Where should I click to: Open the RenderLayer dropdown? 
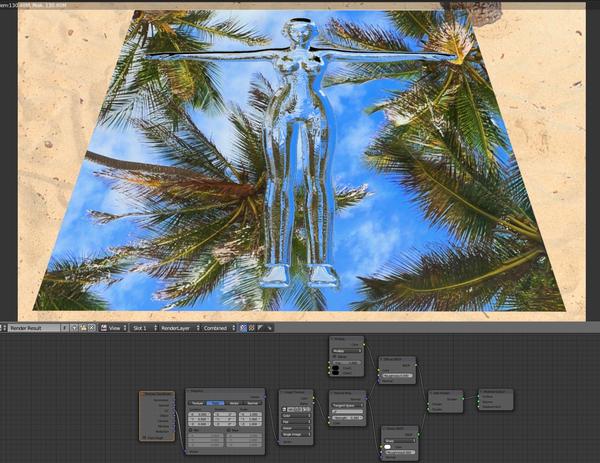(179, 328)
